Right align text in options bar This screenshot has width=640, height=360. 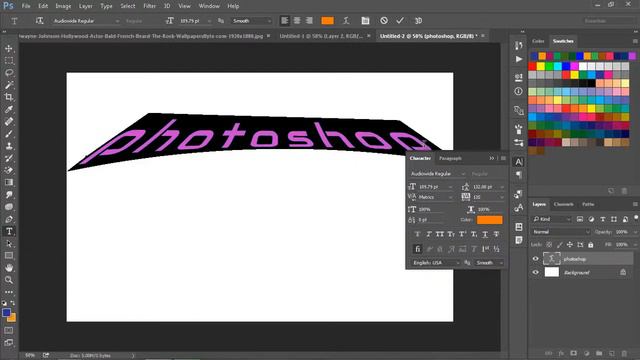[x=309, y=20]
